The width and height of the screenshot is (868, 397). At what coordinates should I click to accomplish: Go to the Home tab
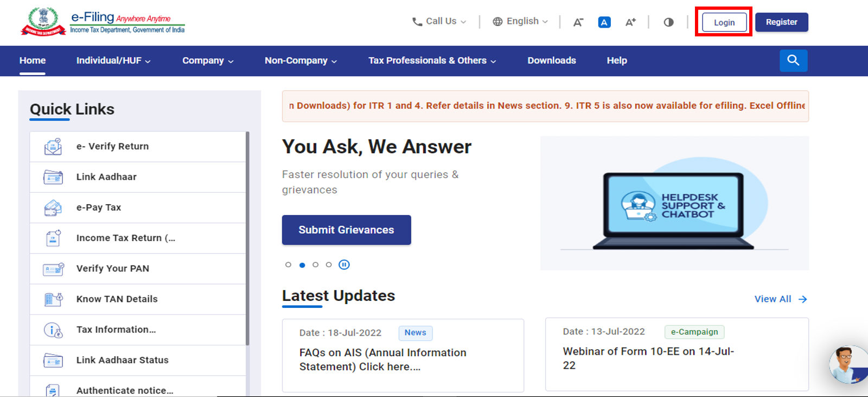click(33, 61)
